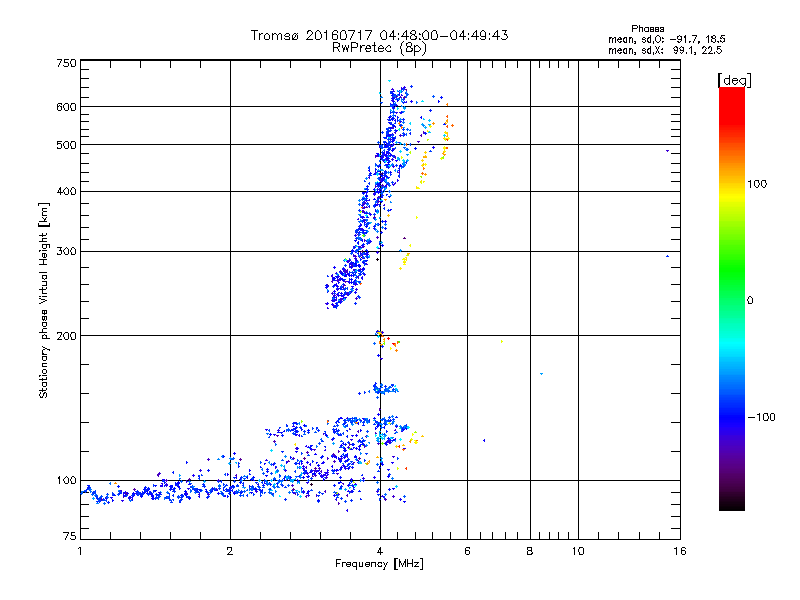
Task: Click the '[deg]' colorbar unit label
Action: pos(734,81)
